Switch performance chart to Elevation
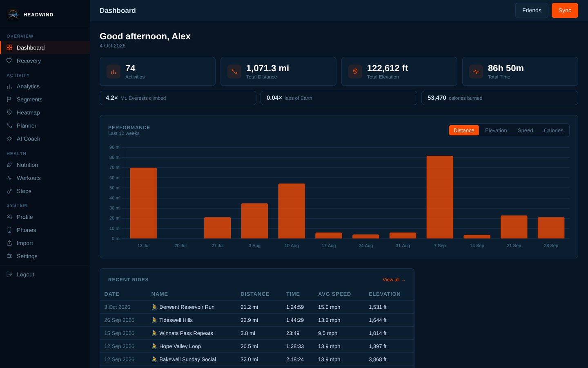 point(496,130)
